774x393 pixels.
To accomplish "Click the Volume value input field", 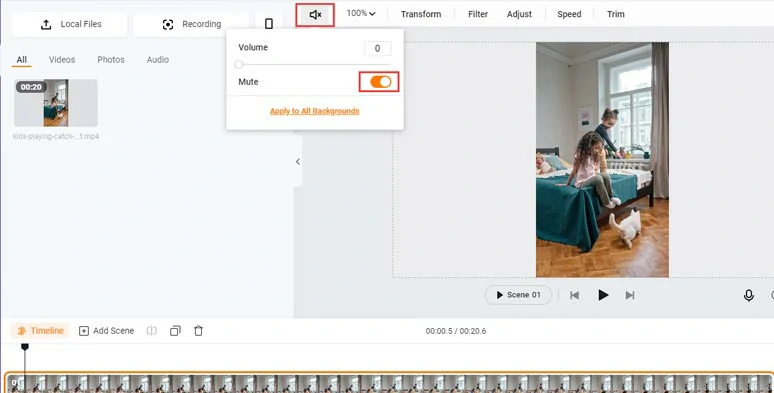I will [378, 48].
